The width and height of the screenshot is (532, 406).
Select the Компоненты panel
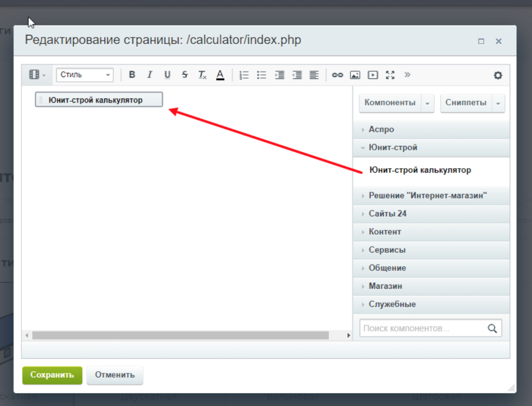(x=390, y=103)
